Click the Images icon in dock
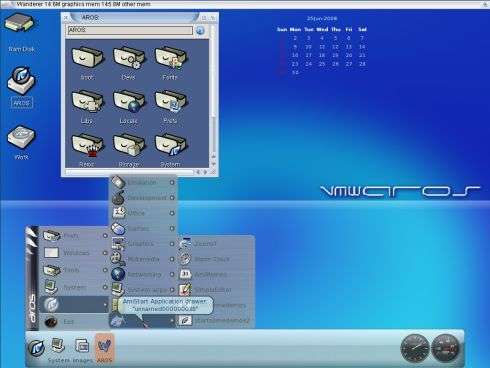490x368 pixels. coord(82,346)
